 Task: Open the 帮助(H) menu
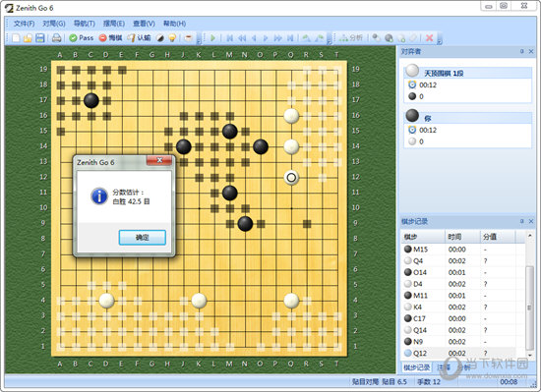174,24
